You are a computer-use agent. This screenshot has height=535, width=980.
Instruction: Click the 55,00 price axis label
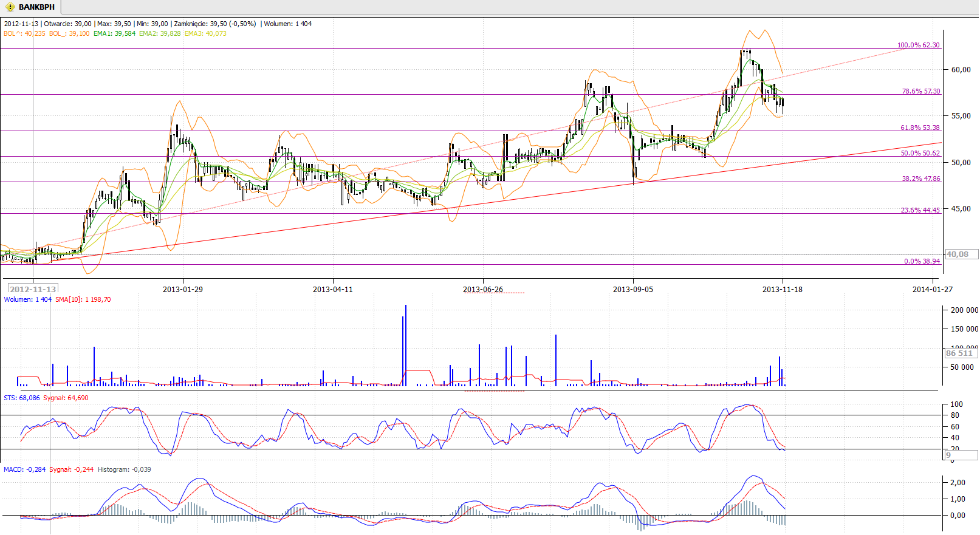tap(961, 116)
